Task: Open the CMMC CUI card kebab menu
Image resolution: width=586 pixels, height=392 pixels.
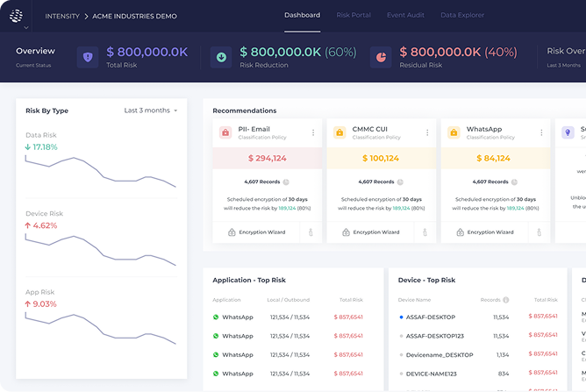Action: [x=427, y=133]
